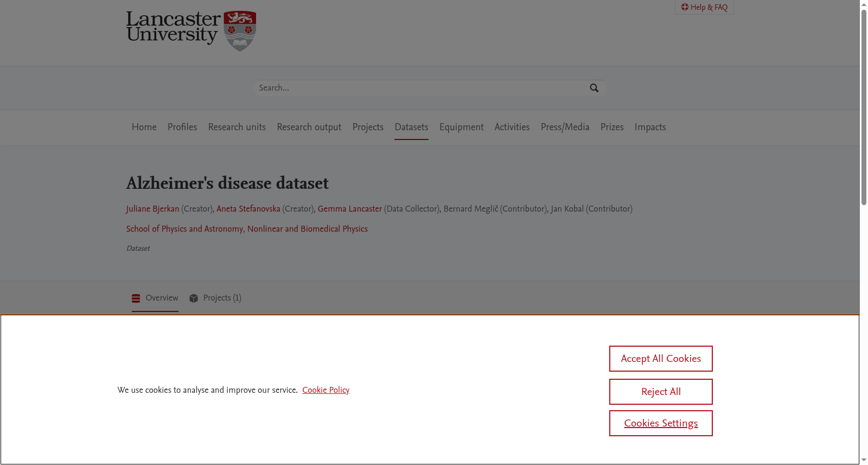Click the page vertical scrollbar thumb

(864, 107)
